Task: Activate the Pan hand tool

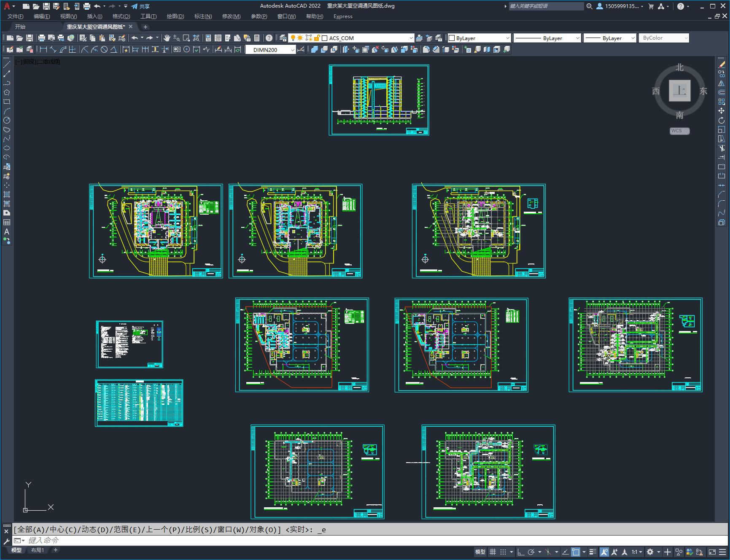Action: (167, 38)
